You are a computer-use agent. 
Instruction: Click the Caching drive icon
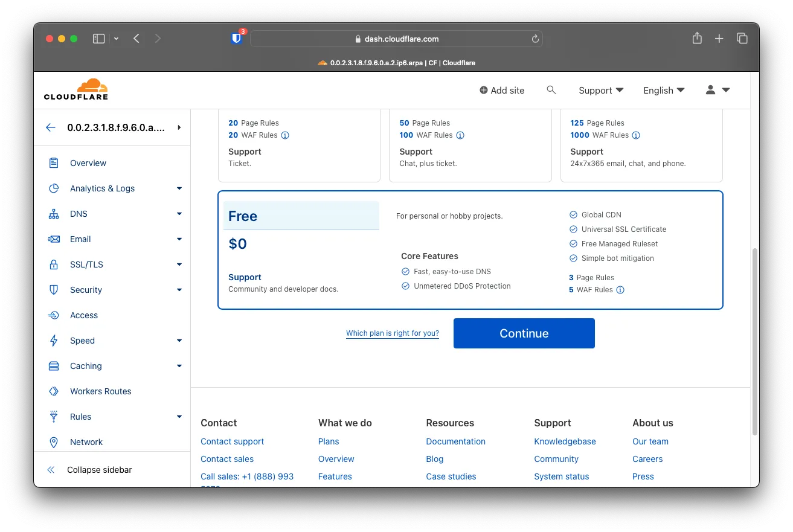pos(54,366)
